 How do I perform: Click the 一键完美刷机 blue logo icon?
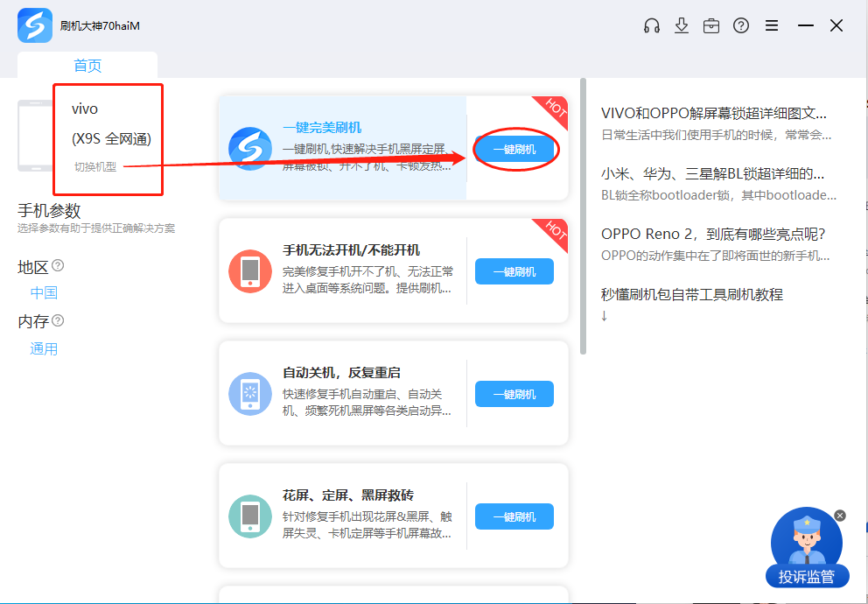[x=250, y=149]
